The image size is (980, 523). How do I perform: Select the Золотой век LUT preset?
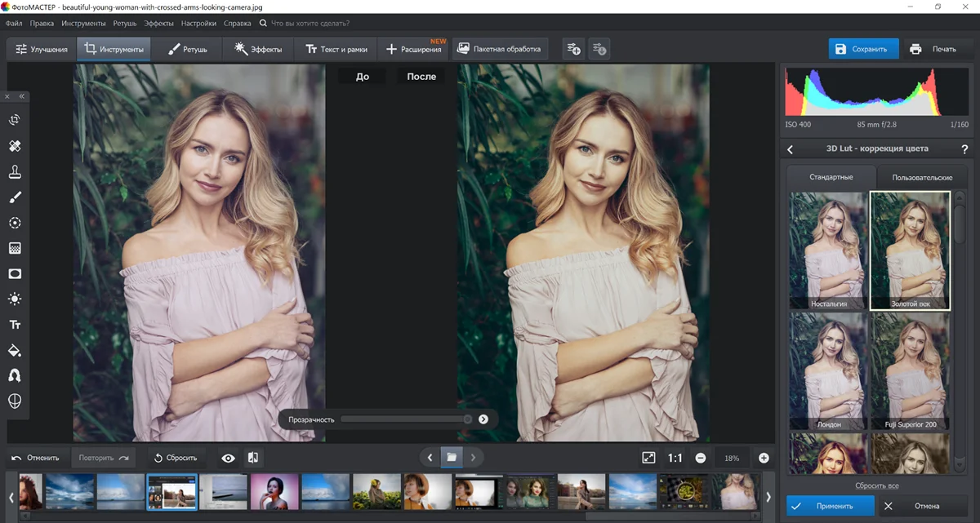911,250
